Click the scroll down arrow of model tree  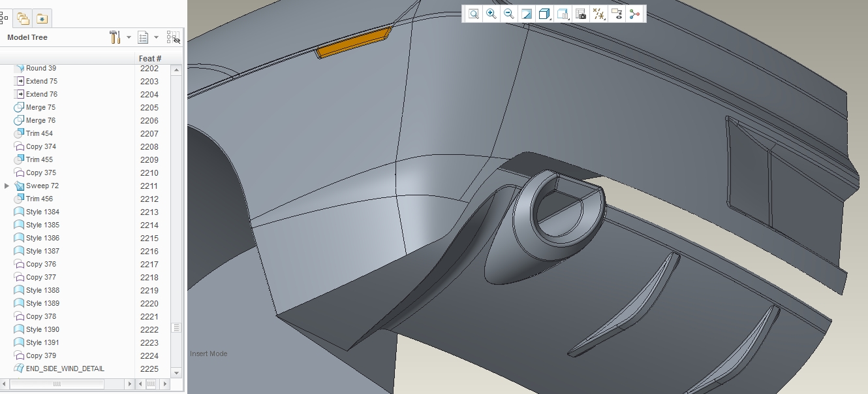tap(176, 372)
